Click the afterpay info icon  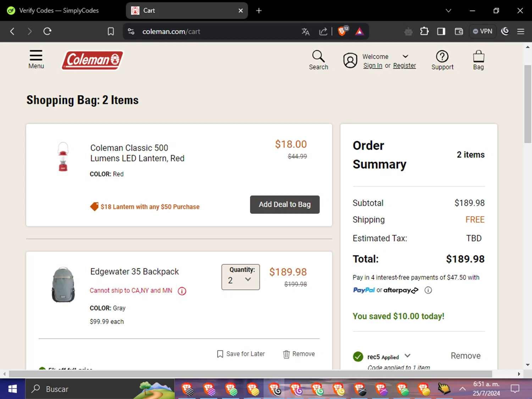tap(428, 290)
